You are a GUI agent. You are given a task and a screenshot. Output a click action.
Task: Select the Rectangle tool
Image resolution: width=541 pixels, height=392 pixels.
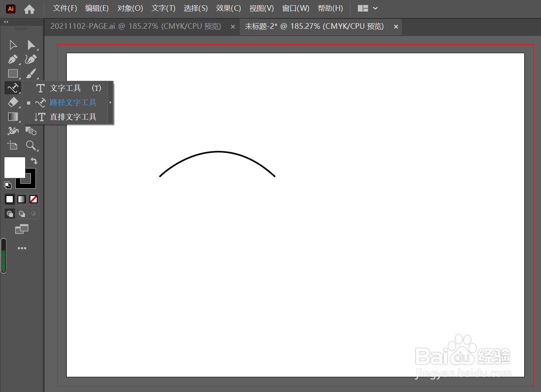click(x=13, y=74)
